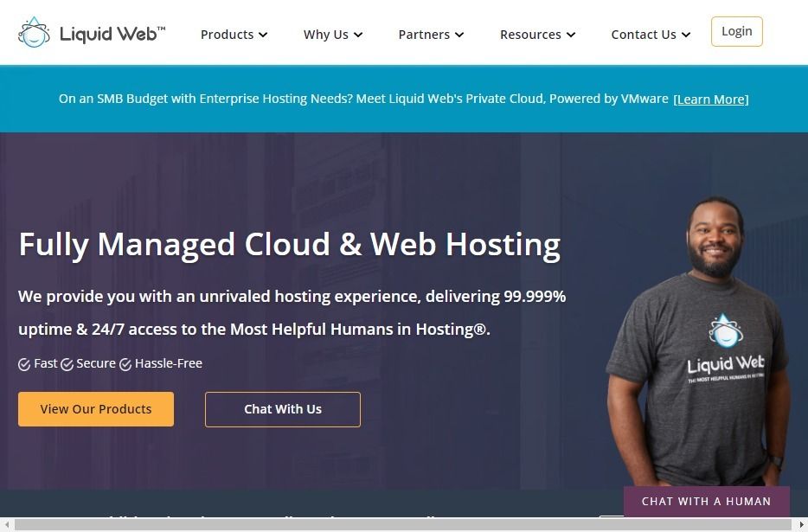Click the checkmark icon beside Secure
This screenshot has width=808, height=532.
click(x=67, y=364)
